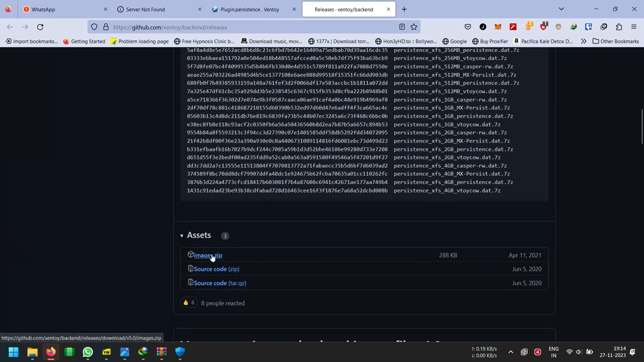Open the MetaMask fox extension
The height and width of the screenshot is (362, 644).
click(x=498, y=27)
